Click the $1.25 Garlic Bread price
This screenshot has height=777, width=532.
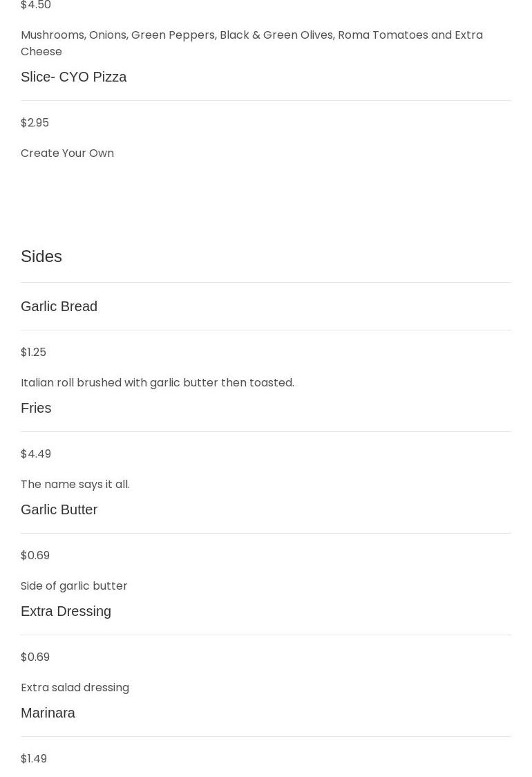coord(33,352)
